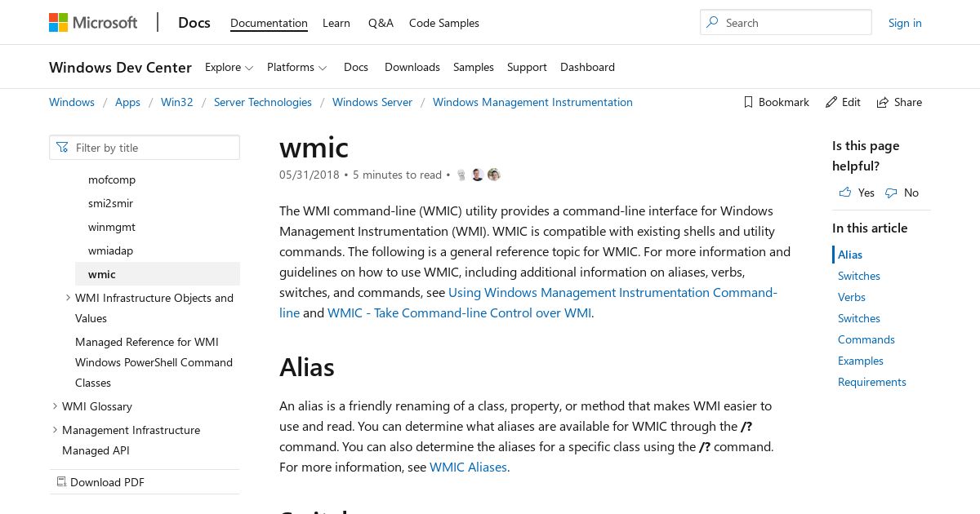Click the thumbs-down No icon

[891, 193]
